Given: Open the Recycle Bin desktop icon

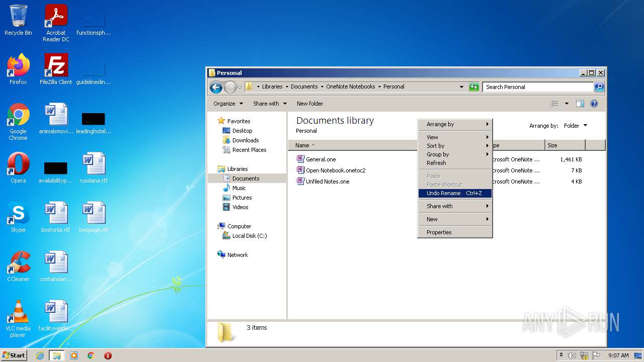Looking at the screenshot, I should [x=18, y=20].
